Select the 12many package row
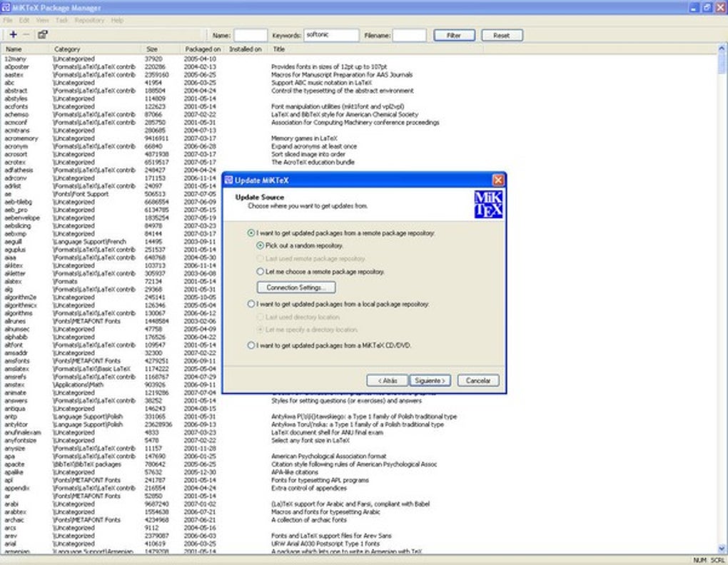This screenshot has width=728, height=565. pos(359,59)
